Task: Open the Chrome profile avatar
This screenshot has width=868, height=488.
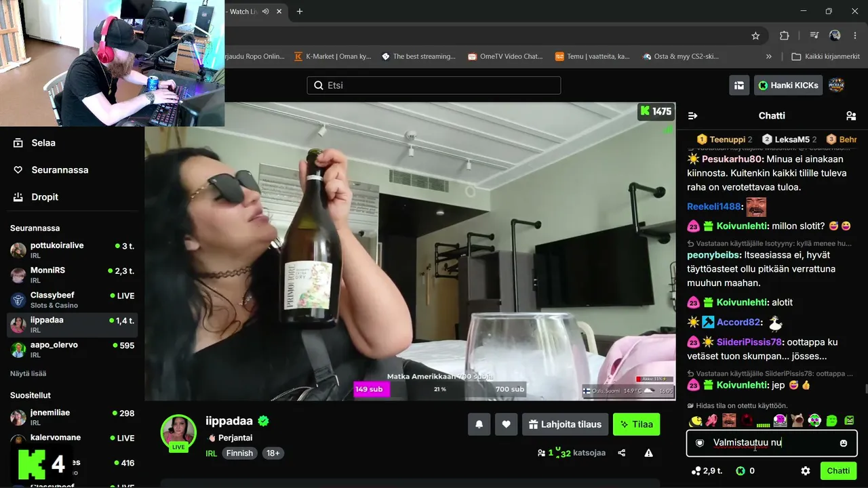Action: (835, 36)
